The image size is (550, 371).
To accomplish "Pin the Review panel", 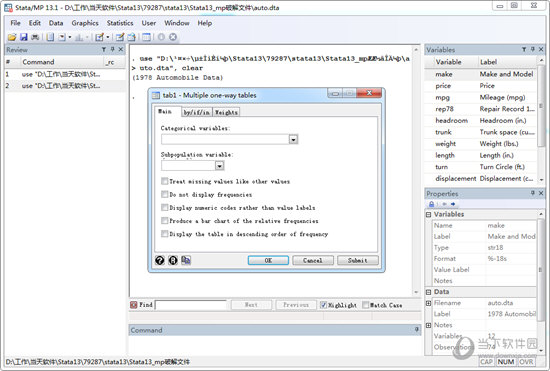I will (112, 50).
